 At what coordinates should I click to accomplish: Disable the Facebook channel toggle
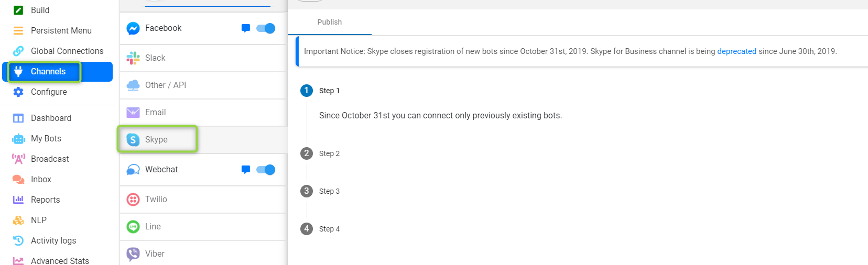[x=266, y=28]
